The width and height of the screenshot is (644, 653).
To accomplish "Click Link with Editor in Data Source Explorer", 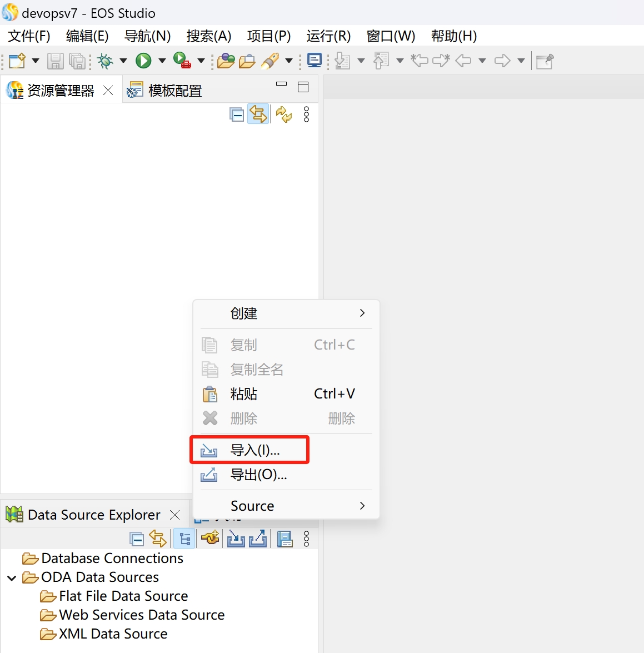I will (158, 539).
